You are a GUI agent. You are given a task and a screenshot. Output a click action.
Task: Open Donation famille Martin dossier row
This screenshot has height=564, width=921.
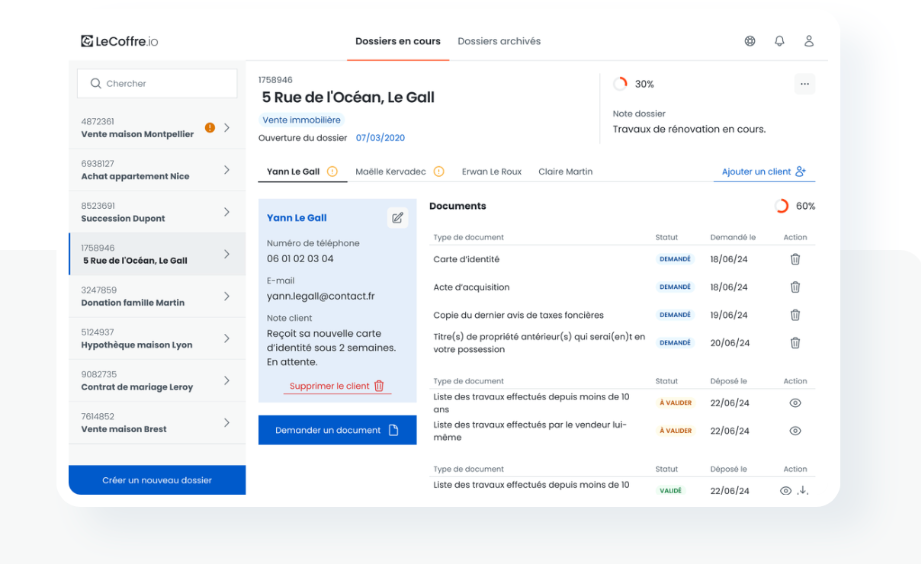[x=157, y=296]
